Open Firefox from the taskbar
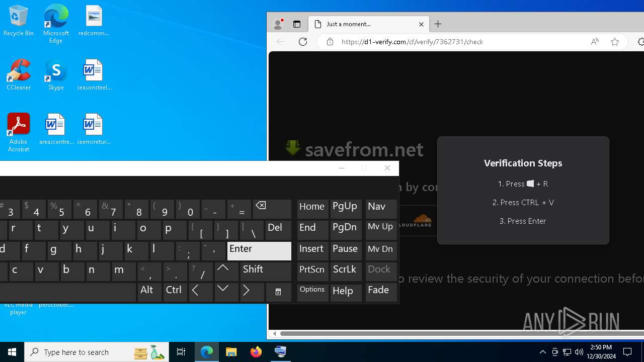 pos(256,352)
